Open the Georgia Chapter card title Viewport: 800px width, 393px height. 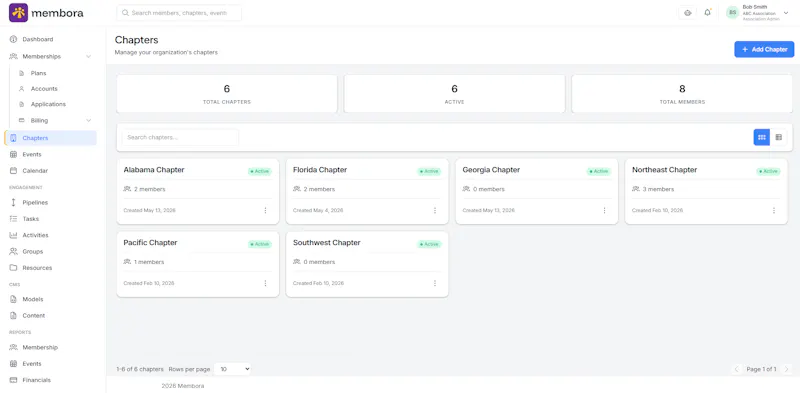pyautogui.click(x=491, y=170)
